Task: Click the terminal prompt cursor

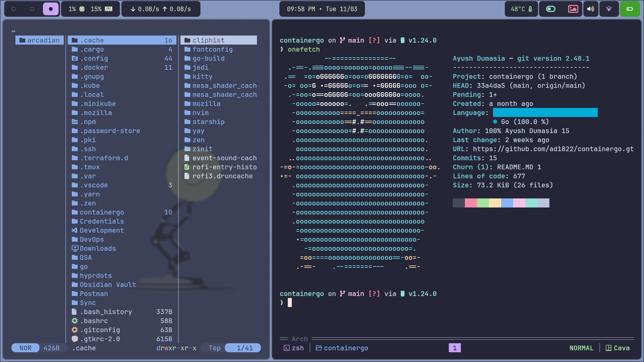Action: click(x=290, y=303)
